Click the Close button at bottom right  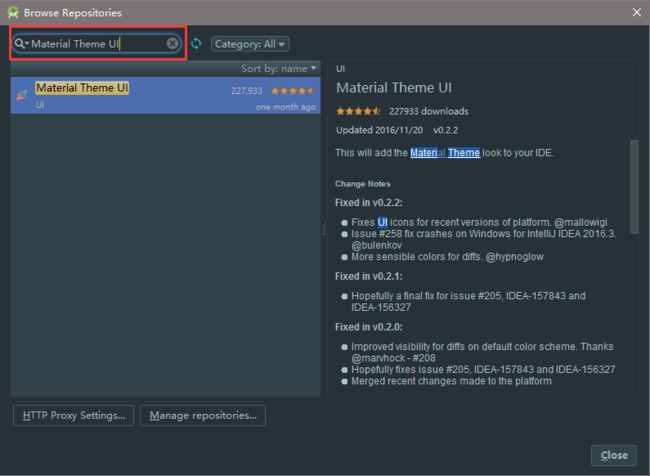tap(614, 455)
